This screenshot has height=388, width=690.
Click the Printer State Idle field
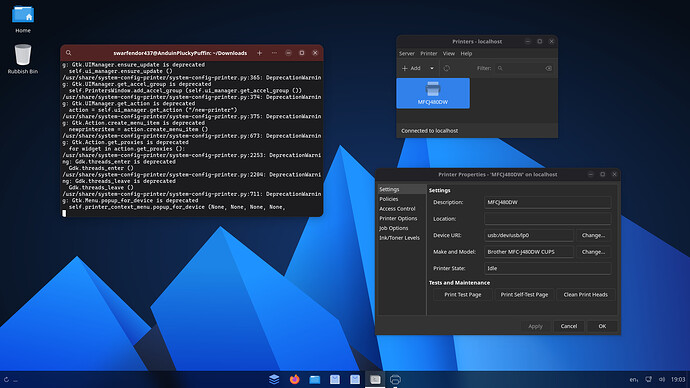click(x=547, y=268)
